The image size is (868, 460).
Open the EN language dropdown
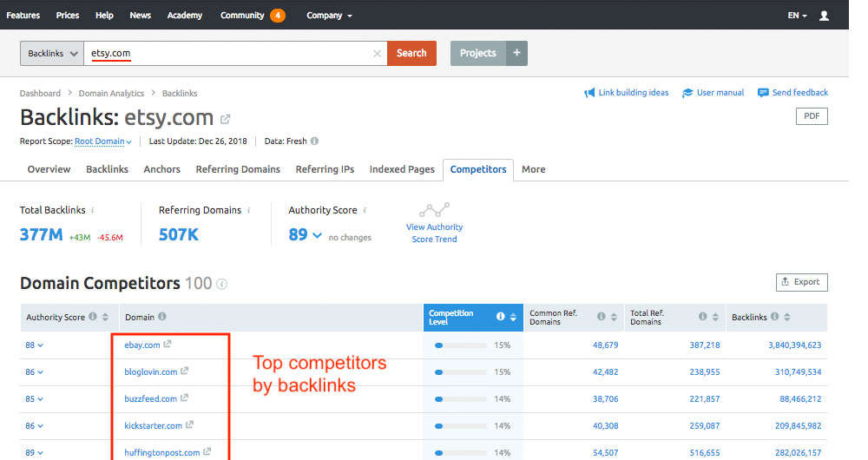(x=797, y=16)
